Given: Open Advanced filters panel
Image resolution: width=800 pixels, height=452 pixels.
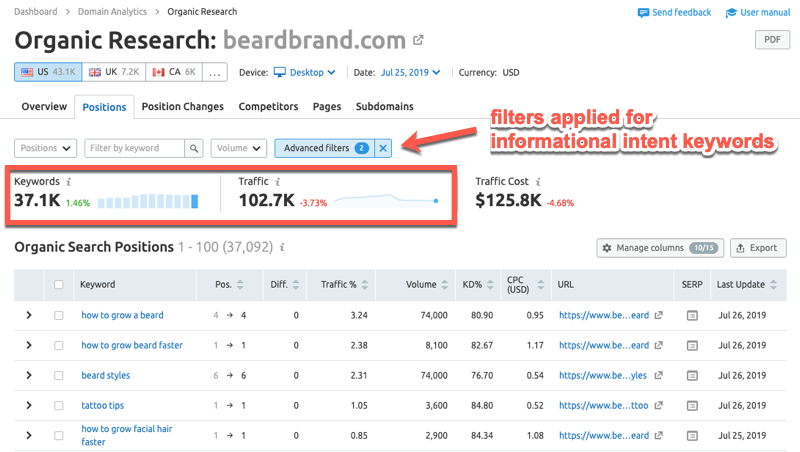Looking at the screenshot, I should (324, 148).
